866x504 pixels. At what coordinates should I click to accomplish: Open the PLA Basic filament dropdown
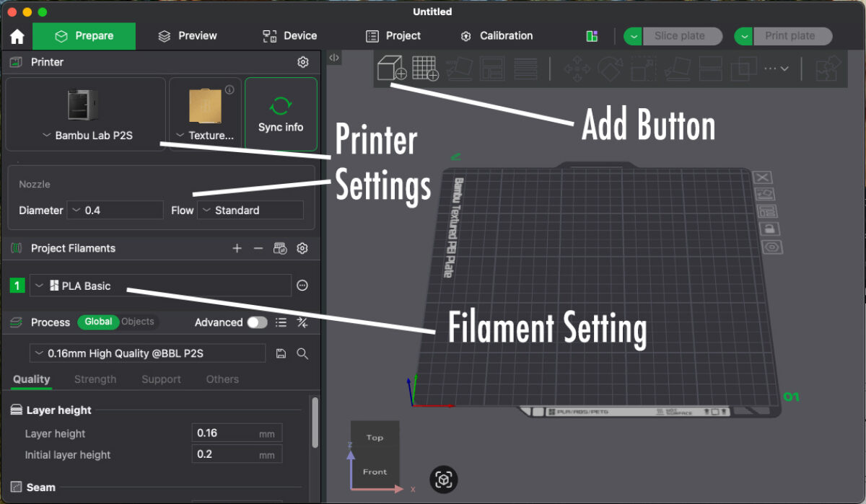[160, 286]
